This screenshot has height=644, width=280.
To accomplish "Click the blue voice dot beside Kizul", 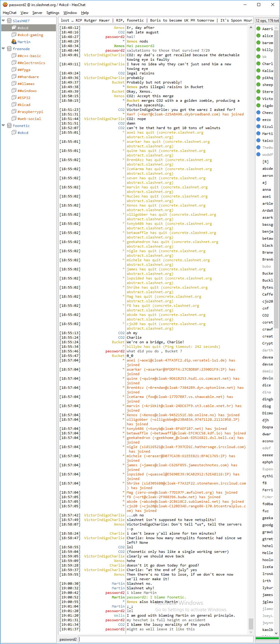I will 258,126.
